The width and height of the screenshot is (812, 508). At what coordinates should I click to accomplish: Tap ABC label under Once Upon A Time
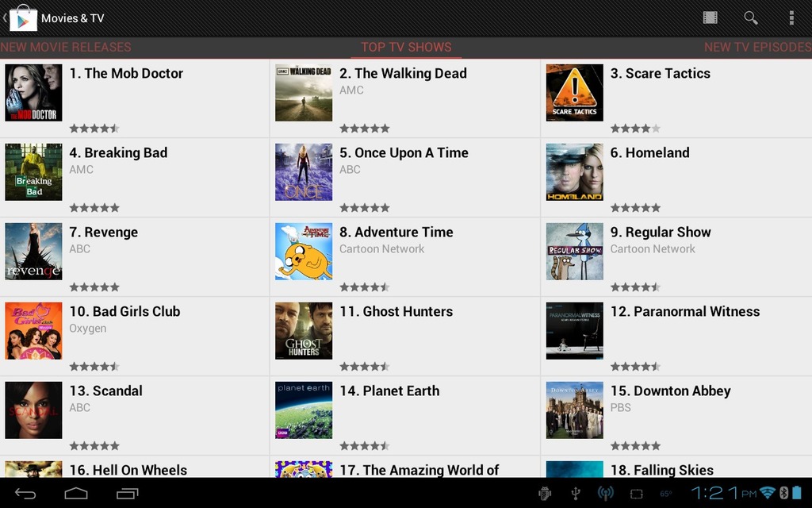pos(350,170)
